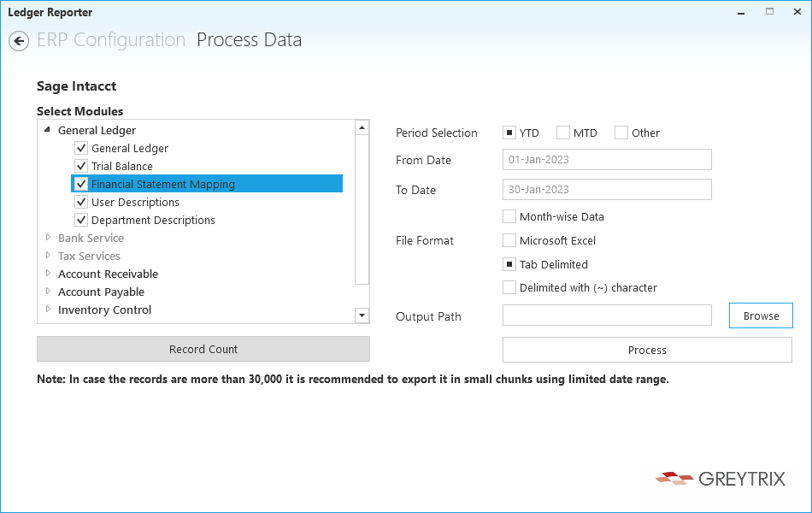Uncheck the User Descriptions module
This screenshot has height=513, width=812.
coord(81,202)
